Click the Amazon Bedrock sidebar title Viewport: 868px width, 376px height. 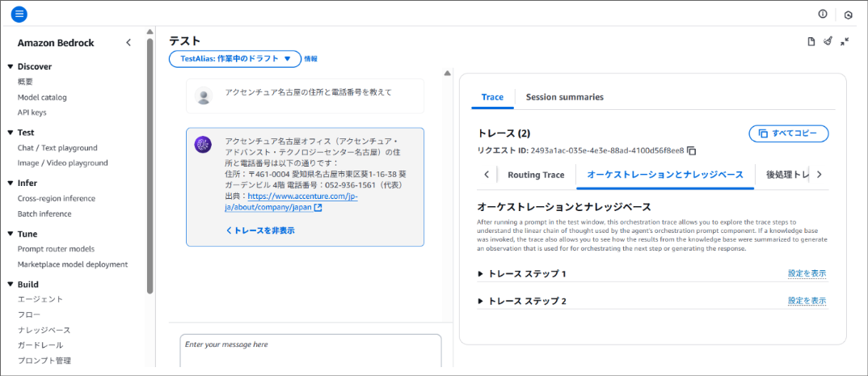(x=56, y=43)
